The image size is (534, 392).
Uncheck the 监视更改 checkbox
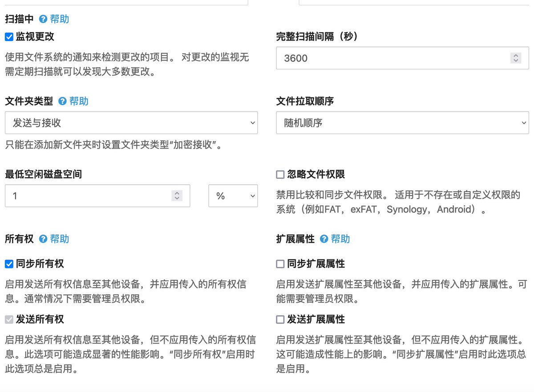(x=8, y=36)
